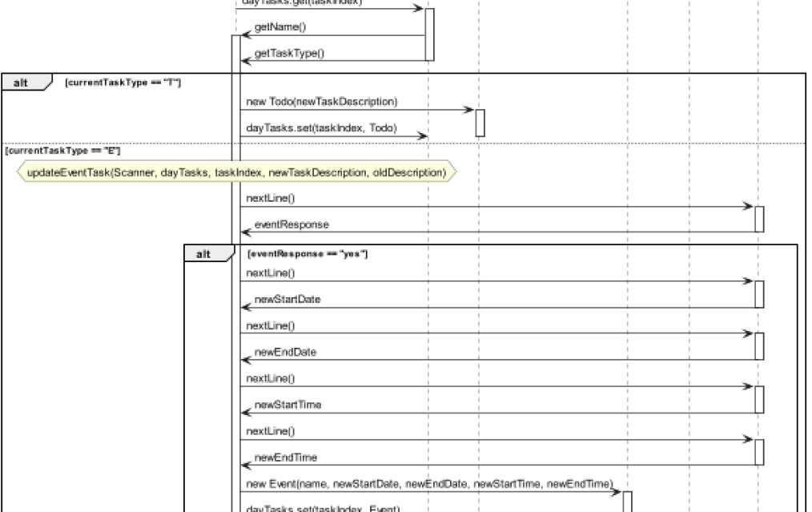The width and height of the screenshot is (812, 512).
Task: Select the updateEventTask note box
Action: (237, 172)
